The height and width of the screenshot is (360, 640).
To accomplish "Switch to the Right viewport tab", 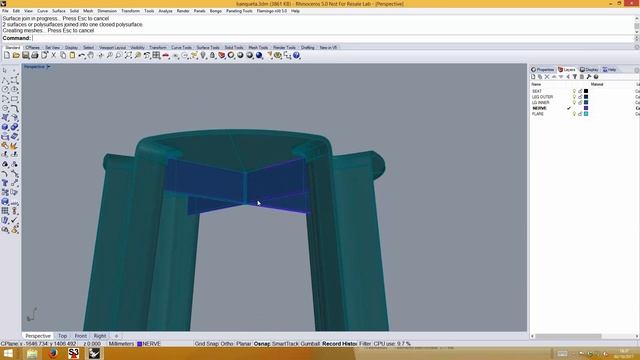I will 100,336.
